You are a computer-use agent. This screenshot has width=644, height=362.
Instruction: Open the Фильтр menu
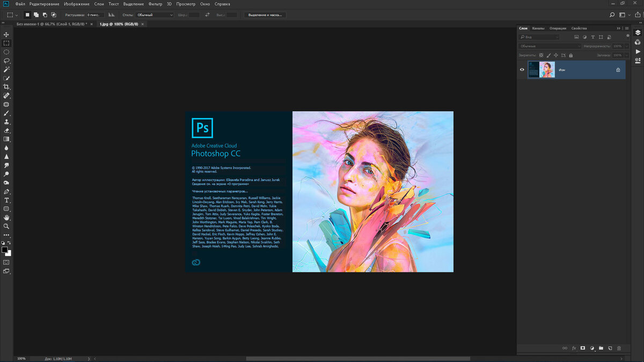point(155,4)
